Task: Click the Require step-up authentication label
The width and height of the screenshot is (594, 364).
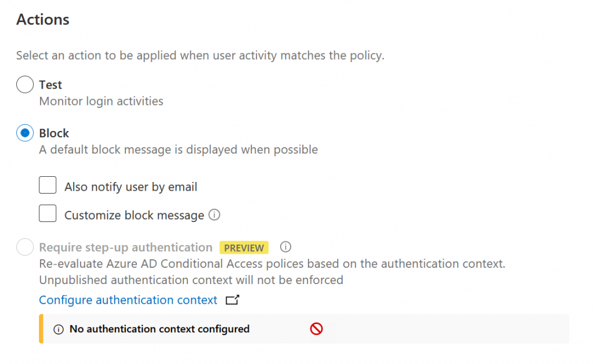Action: point(126,247)
